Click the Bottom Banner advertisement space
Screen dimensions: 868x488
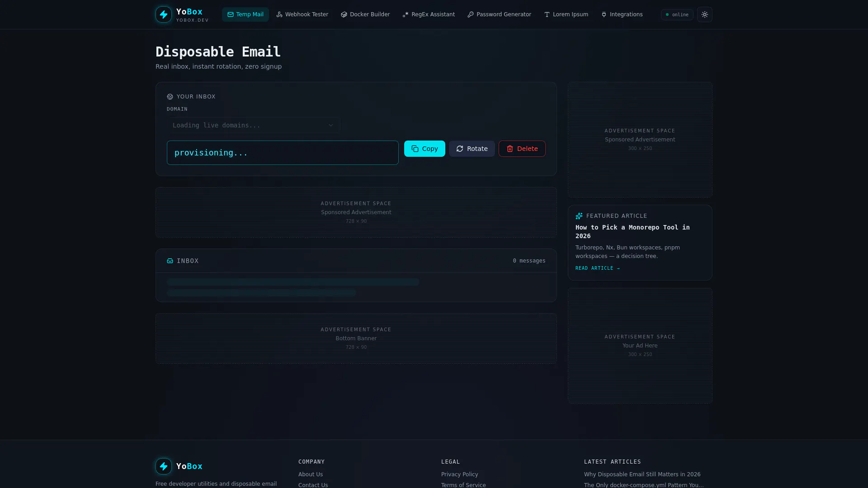(x=356, y=338)
